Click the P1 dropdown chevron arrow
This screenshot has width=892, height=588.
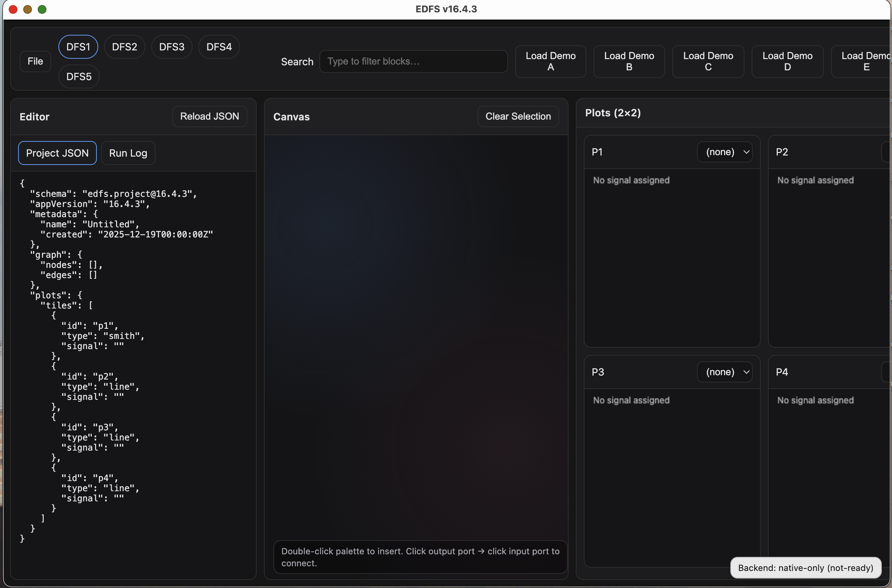pyautogui.click(x=746, y=152)
